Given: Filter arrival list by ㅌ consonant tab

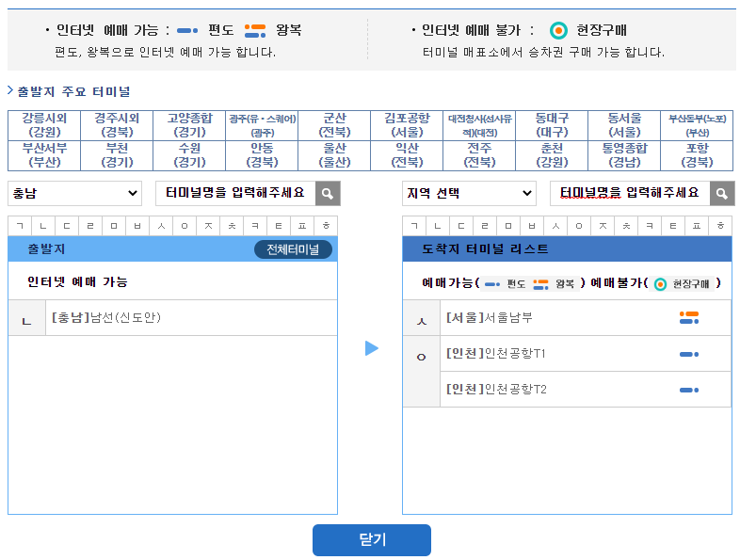Looking at the screenshot, I should 673,226.
